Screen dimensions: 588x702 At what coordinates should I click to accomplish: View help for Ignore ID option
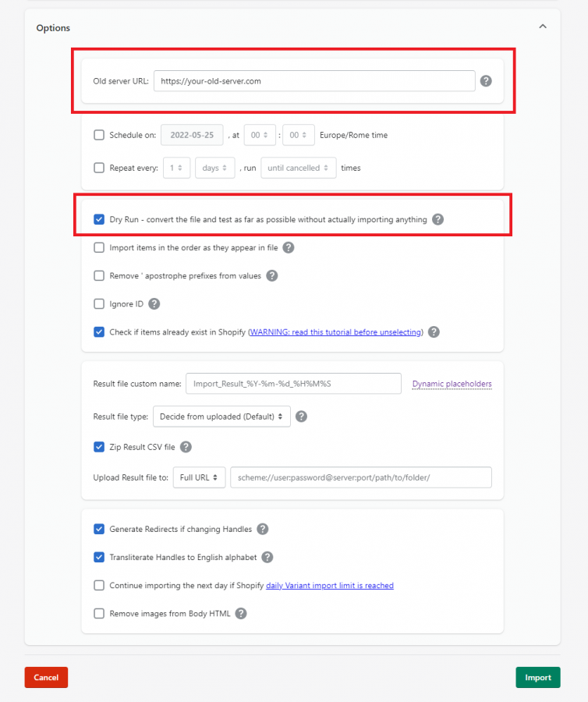click(154, 303)
